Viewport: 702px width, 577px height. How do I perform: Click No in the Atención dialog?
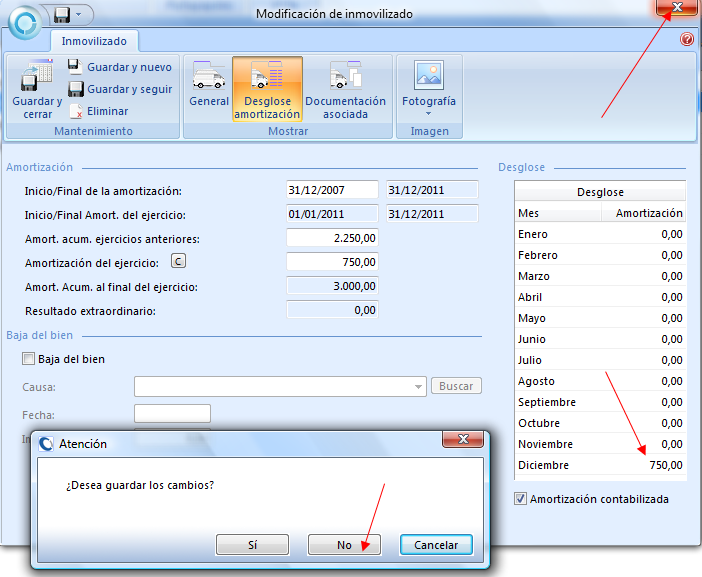tap(344, 545)
